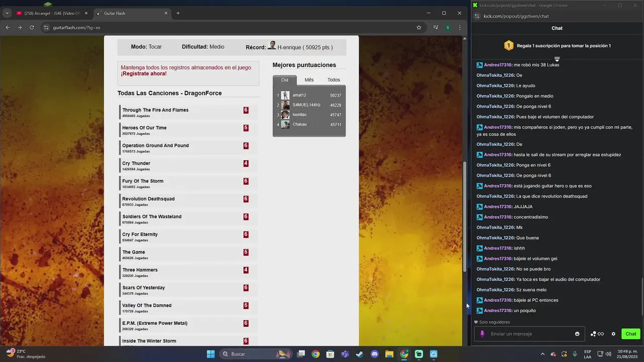Screen dimensions: 644x362
Task: Click S4MUEL144Hz player avatar
Action: point(285,105)
